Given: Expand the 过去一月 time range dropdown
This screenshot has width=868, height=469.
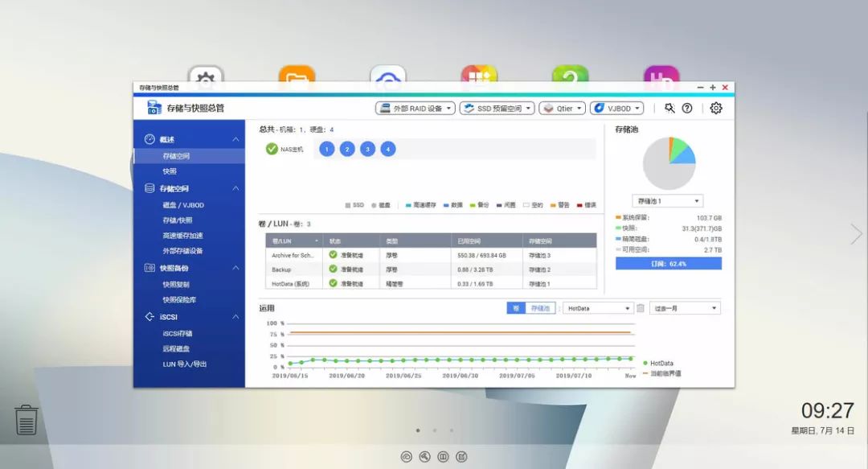Looking at the screenshot, I should (x=685, y=308).
